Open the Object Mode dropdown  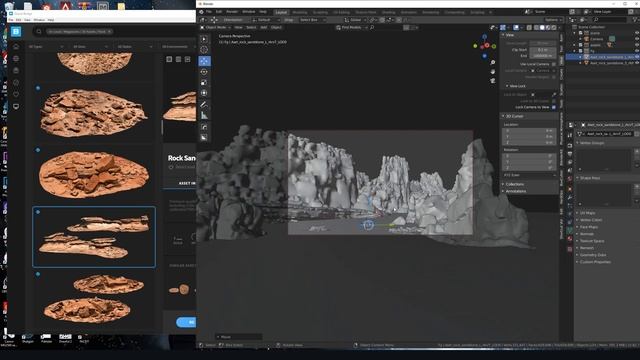pyautogui.click(x=216, y=27)
